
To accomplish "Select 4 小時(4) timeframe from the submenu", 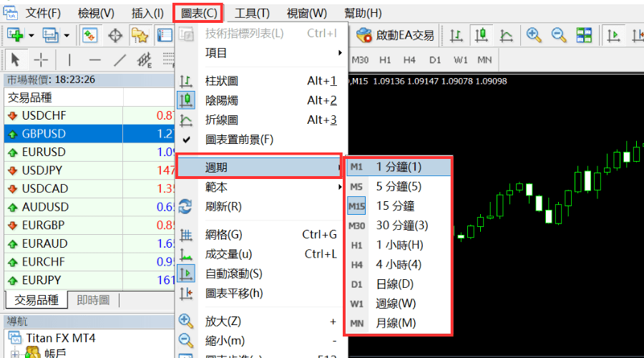I will [399, 264].
